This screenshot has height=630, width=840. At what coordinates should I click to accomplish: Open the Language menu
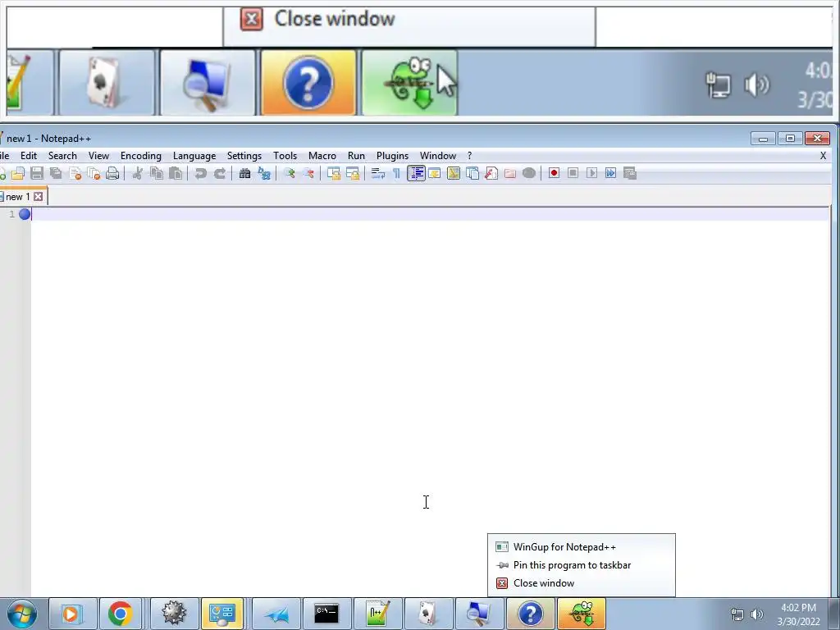194,156
